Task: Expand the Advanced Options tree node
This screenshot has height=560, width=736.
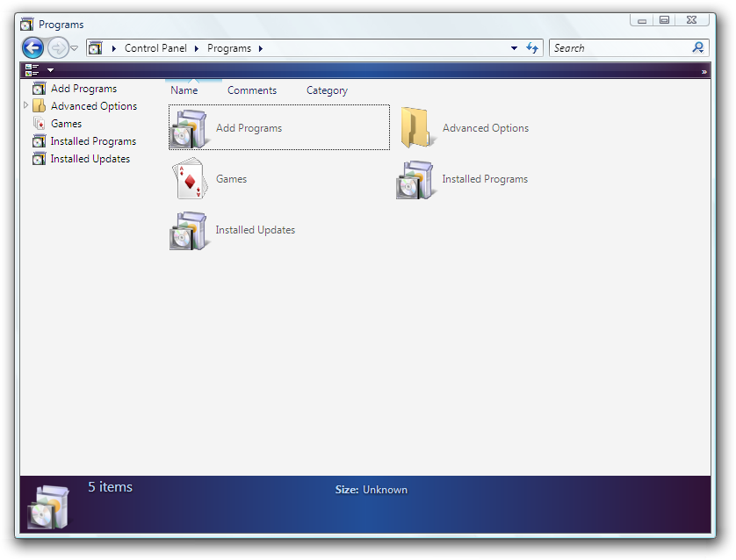Action: 25,105
